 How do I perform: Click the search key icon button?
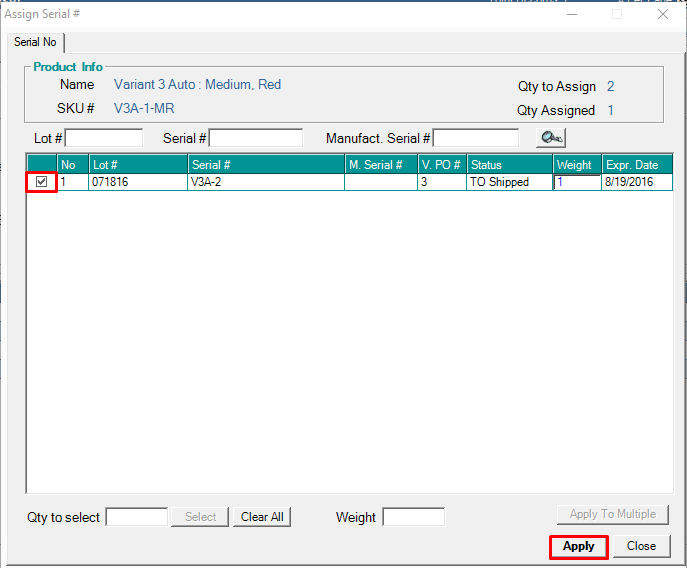[x=551, y=138]
